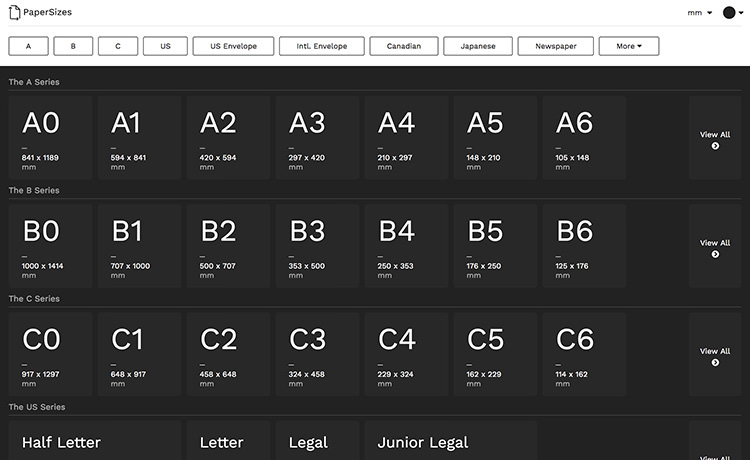The image size is (750, 460).
Task: Go to the Canadian sizes button
Action: pos(404,46)
